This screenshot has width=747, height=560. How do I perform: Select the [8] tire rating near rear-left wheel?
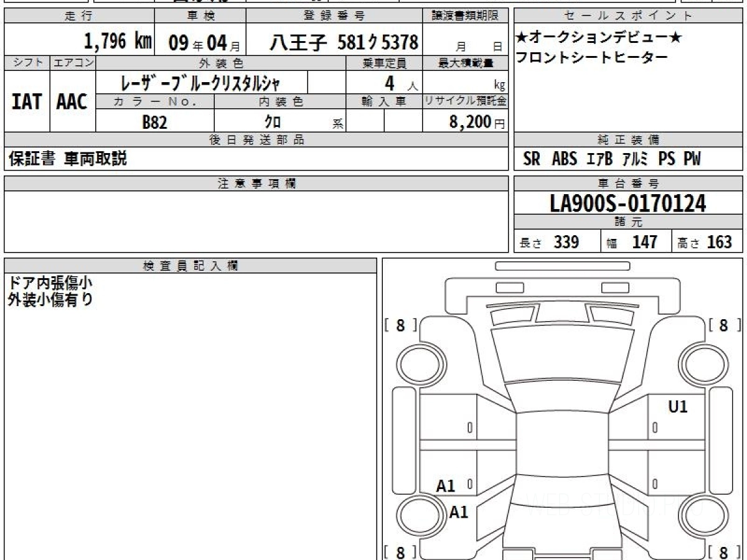[400, 552]
